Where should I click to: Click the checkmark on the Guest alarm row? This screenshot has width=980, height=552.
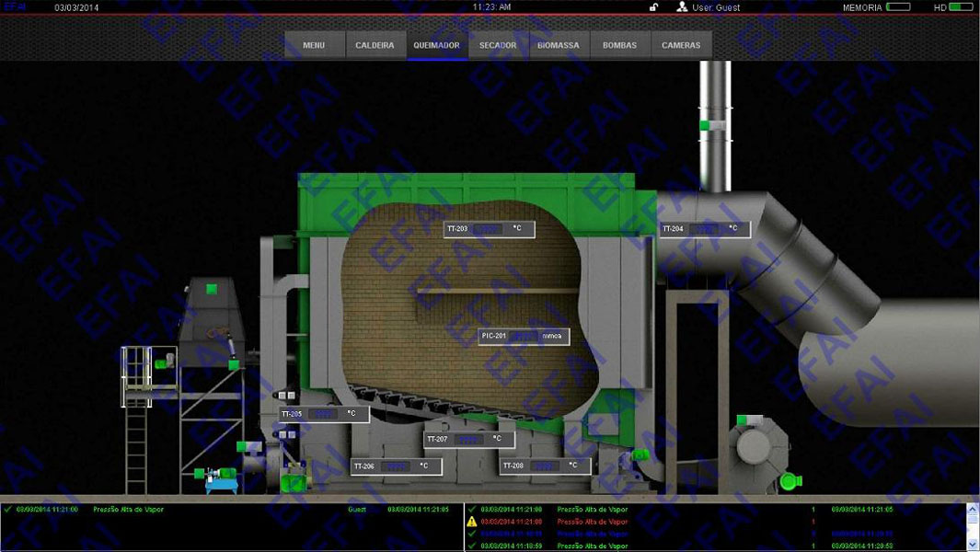pos(7,510)
